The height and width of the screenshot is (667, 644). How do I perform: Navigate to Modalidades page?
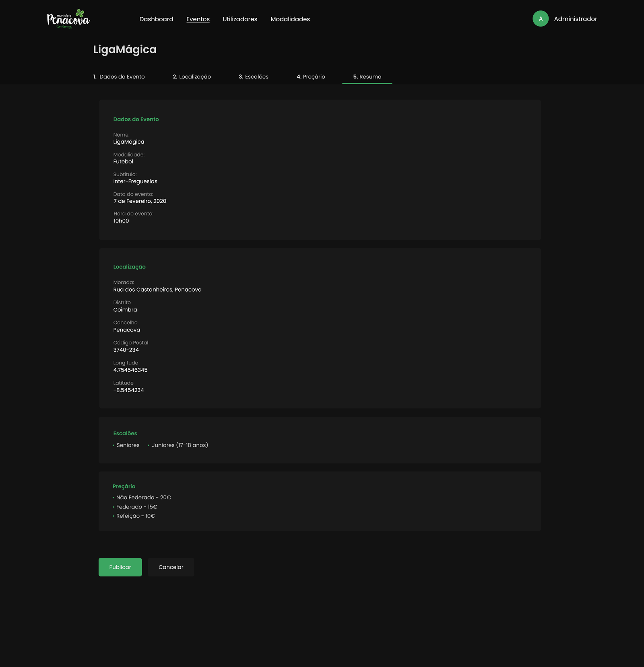pos(290,19)
